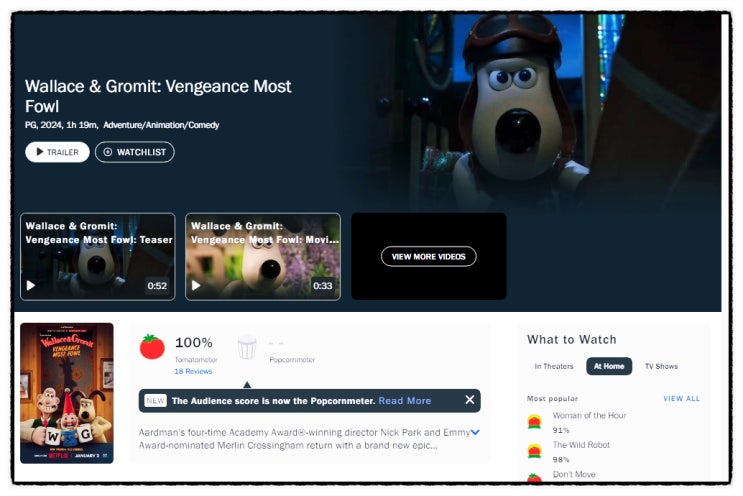The image size is (743, 496).
Task: Switch to TV Shows tab
Action: coord(661,366)
